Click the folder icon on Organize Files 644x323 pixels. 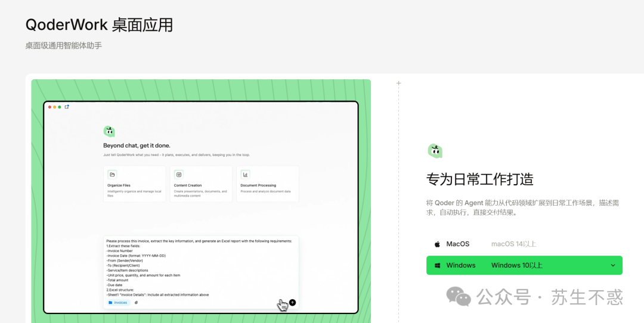tap(112, 175)
